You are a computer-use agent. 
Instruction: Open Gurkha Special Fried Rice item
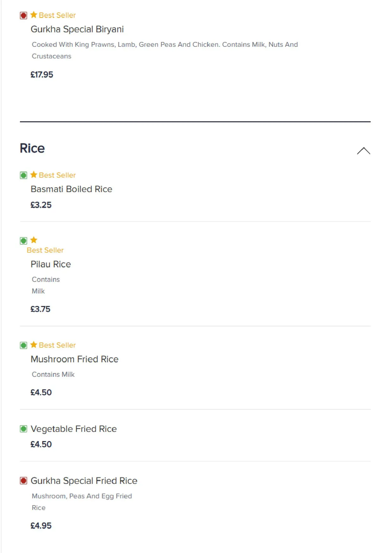(x=84, y=481)
